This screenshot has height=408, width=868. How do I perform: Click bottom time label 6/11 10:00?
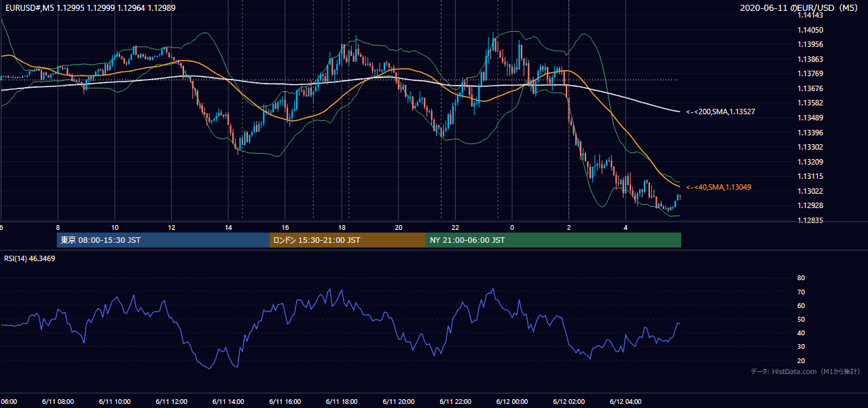114,401
